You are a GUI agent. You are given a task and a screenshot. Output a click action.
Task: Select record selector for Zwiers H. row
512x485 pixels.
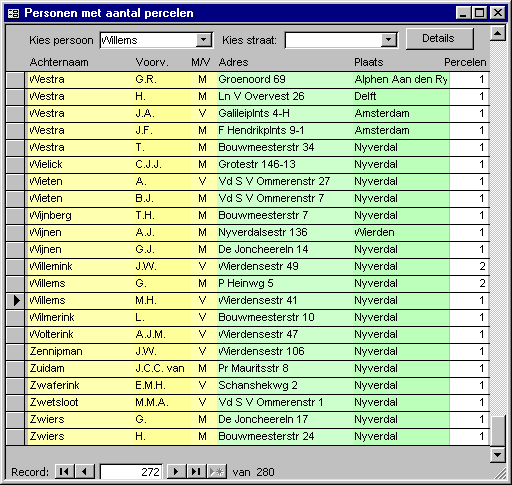pyautogui.click(x=15, y=437)
